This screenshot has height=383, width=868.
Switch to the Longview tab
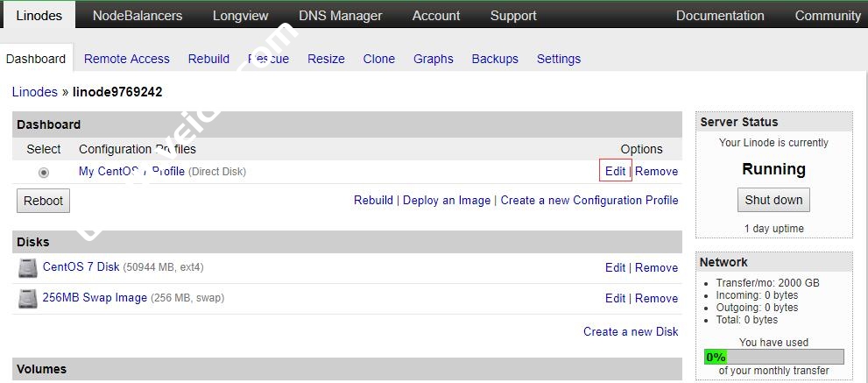coord(241,16)
